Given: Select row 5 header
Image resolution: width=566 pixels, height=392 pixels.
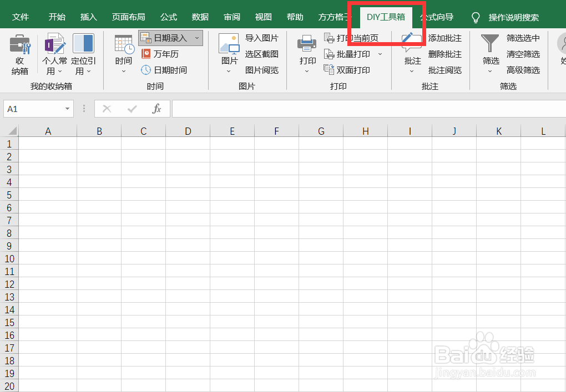Looking at the screenshot, I should click(x=9, y=195).
